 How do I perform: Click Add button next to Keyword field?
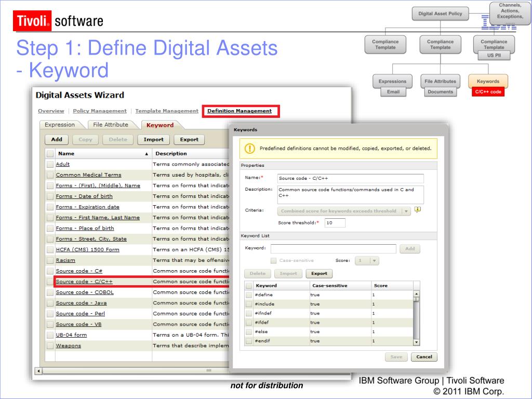[410, 249]
